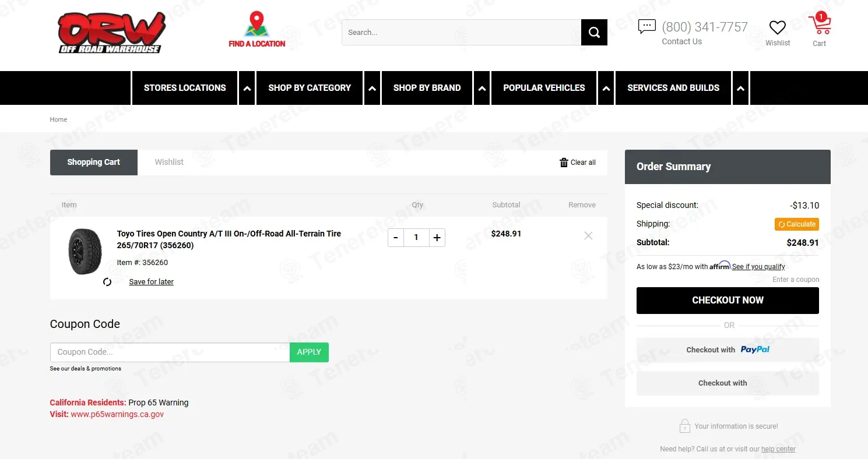Viewport: 868px width, 459px height.
Task: Click the refresh icon beside Save for later
Action: tap(107, 282)
